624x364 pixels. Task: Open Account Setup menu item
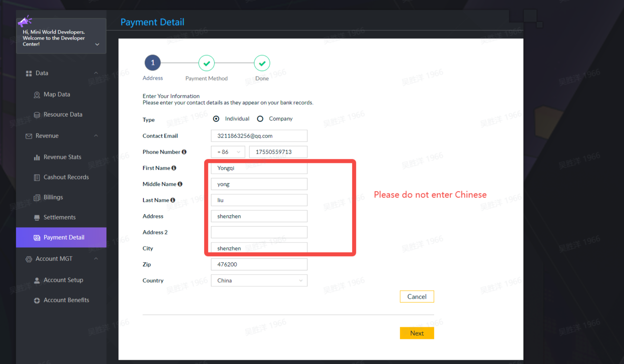point(63,280)
